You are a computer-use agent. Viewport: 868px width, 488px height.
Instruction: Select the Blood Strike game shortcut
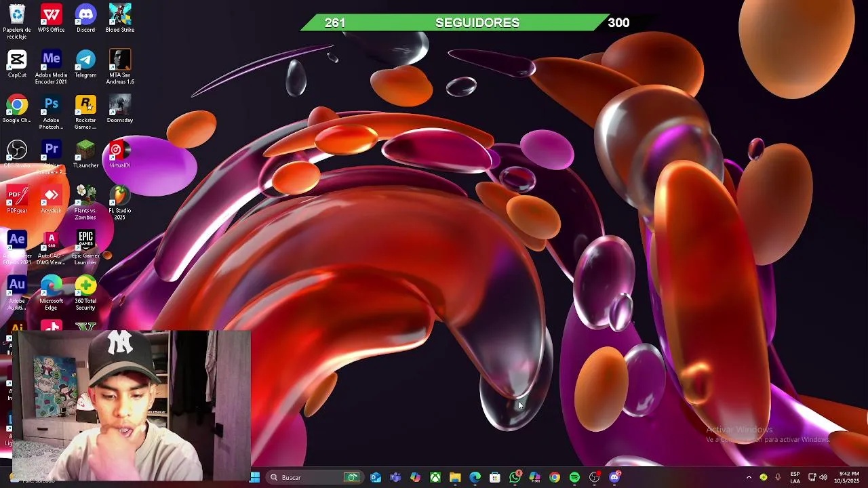tap(120, 18)
